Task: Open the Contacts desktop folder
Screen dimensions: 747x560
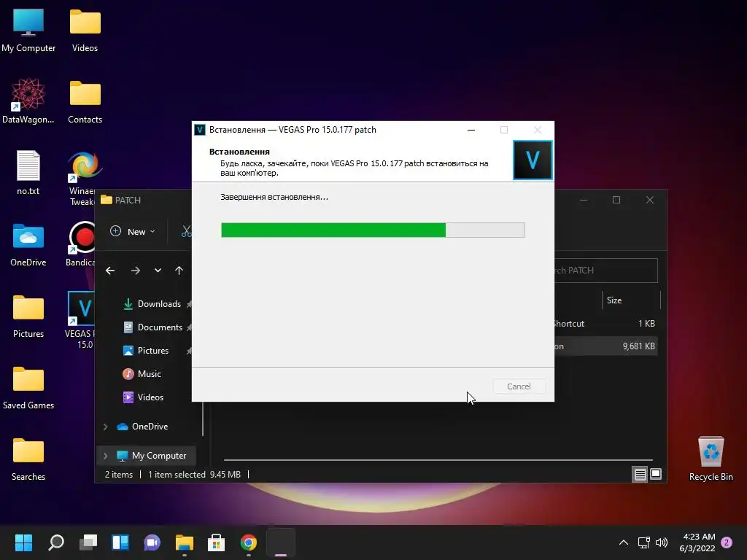Action: [85, 102]
